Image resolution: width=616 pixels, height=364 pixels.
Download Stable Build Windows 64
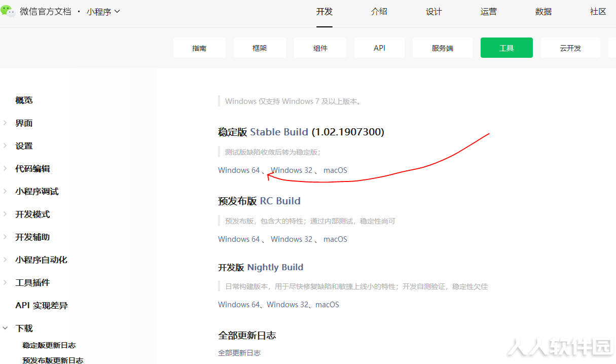pyautogui.click(x=239, y=170)
